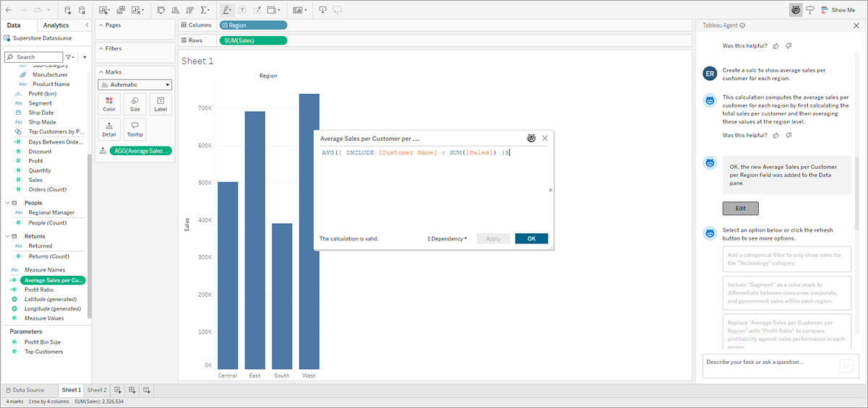Toggle Show Me panel
This screenshot has width=868, height=408.
[x=838, y=10]
